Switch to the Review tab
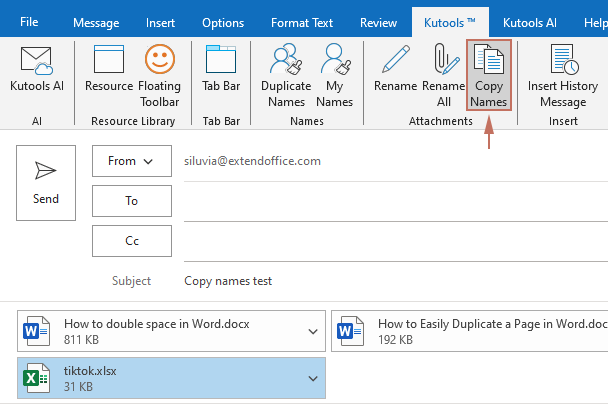 (x=378, y=23)
